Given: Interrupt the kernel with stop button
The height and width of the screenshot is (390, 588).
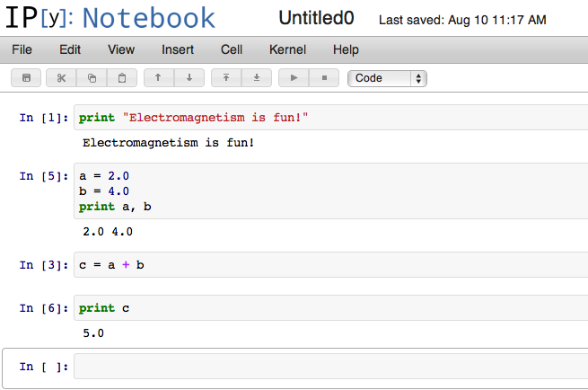Looking at the screenshot, I should 324,77.
